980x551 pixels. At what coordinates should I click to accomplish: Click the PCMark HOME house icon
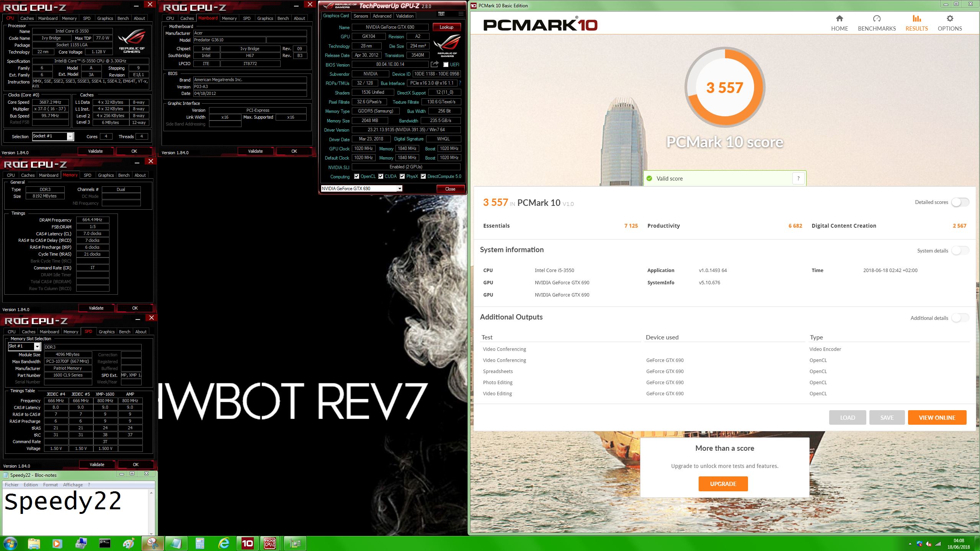(839, 19)
